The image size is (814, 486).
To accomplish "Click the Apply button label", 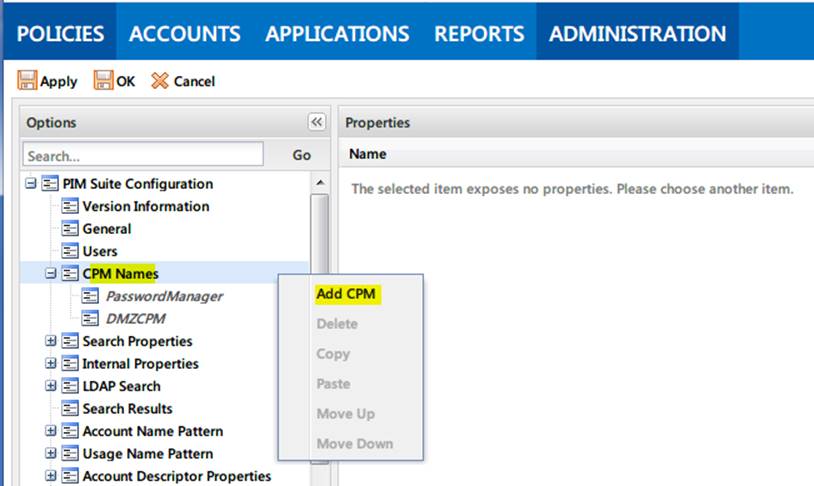I will coord(59,82).
